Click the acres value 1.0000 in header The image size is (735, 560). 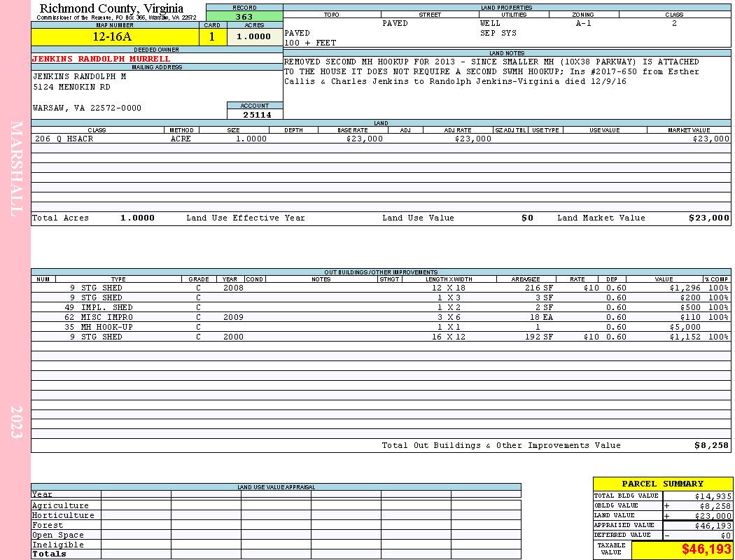254,36
